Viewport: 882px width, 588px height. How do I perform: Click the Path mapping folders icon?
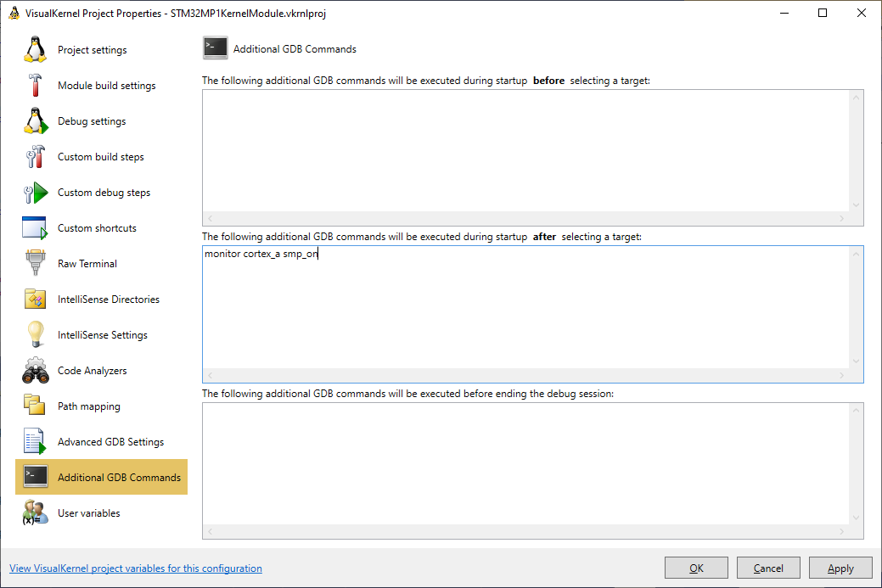pos(34,405)
